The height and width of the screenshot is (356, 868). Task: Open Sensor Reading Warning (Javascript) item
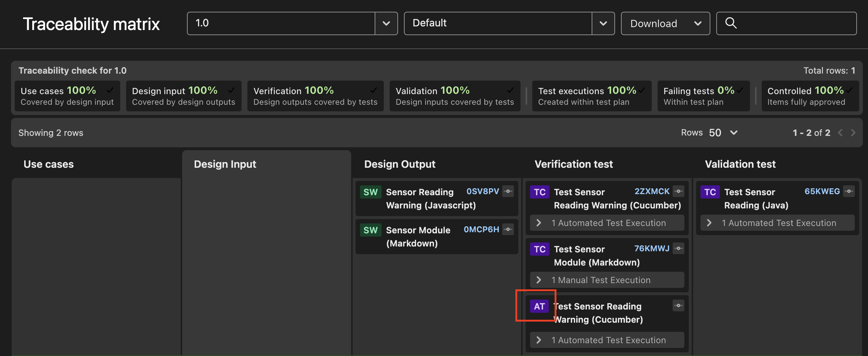coord(431,199)
